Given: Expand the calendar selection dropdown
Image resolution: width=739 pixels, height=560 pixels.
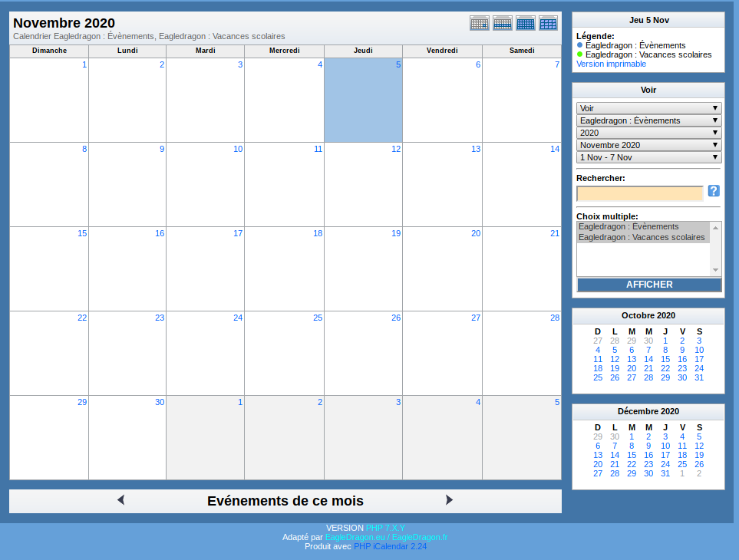Looking at the screenshot, I should (648, 120).
